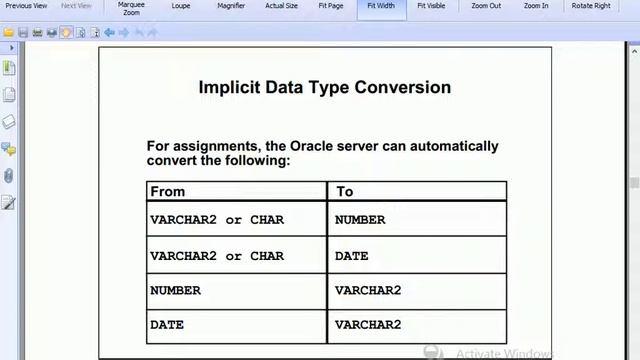Expand the left navigation sidebar arrow
The height and width of the screenshot is (360, 640).
[11, 48]
